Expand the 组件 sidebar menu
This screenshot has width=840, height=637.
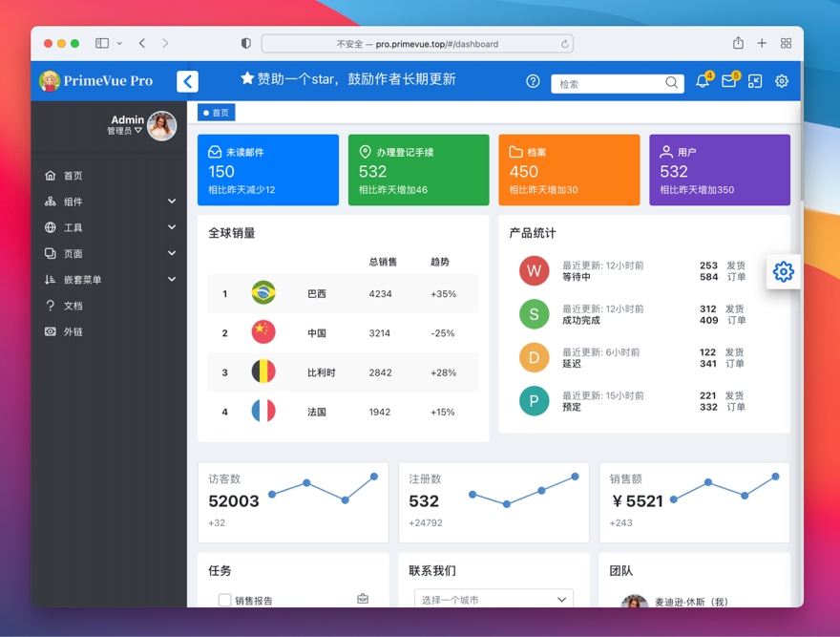(x=109, y=202)
